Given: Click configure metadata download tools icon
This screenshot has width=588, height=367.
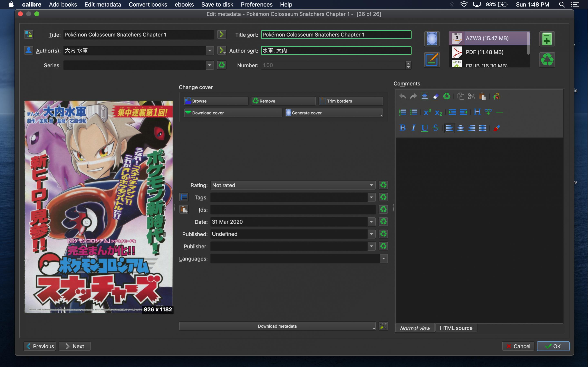Looking at the screenshot, I should (383, 326).
